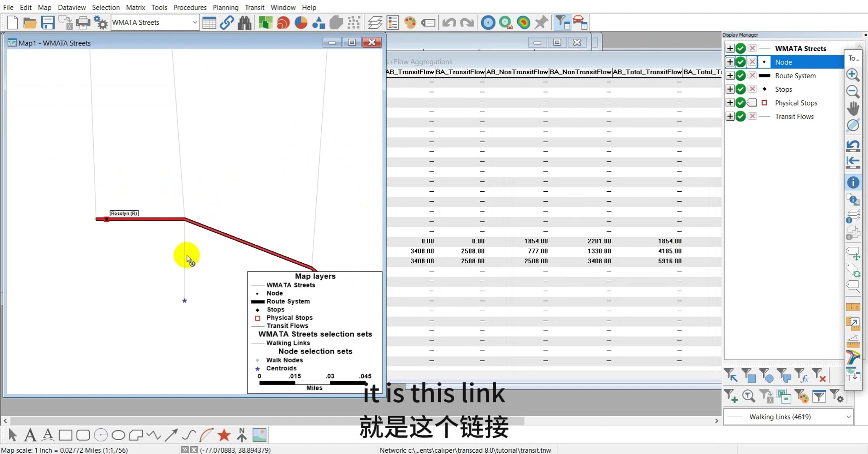The width and height of the screenshot is (868, 454).
Task: Open the Selection menu
Action: pyautogui.click(x=105, y=7)
